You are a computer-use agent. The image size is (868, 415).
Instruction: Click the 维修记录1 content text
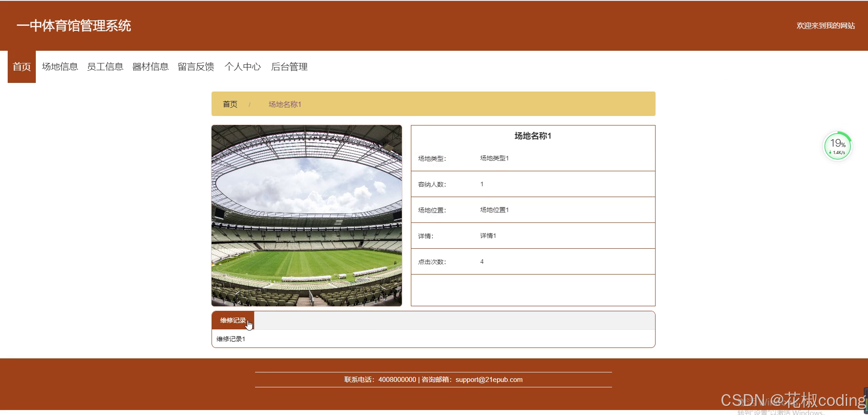coord(231,339)
